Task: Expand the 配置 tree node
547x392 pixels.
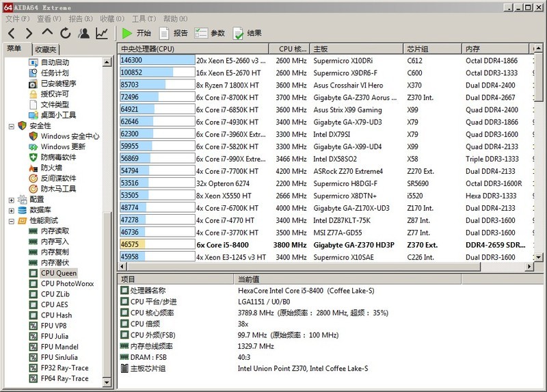Action: click(11, 200)
